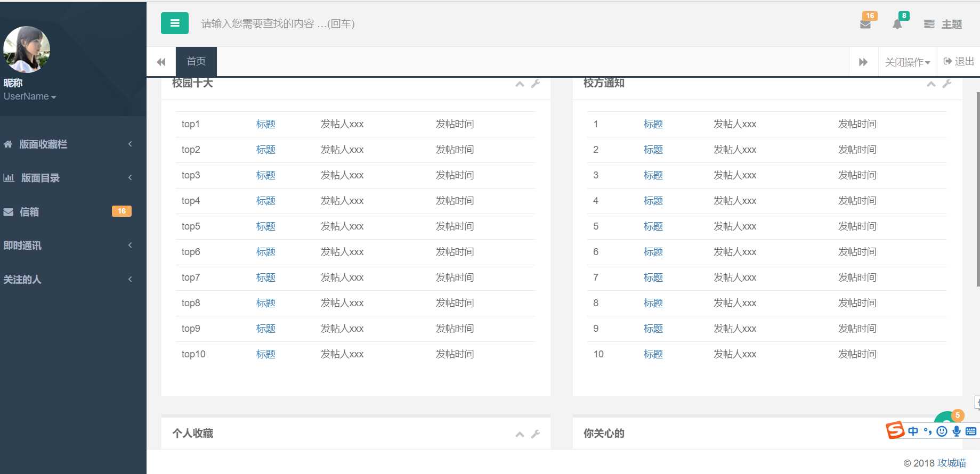Open the 标题 link in 校方通知 row 1
Screen dimensions: 980x474
point(653,124)
